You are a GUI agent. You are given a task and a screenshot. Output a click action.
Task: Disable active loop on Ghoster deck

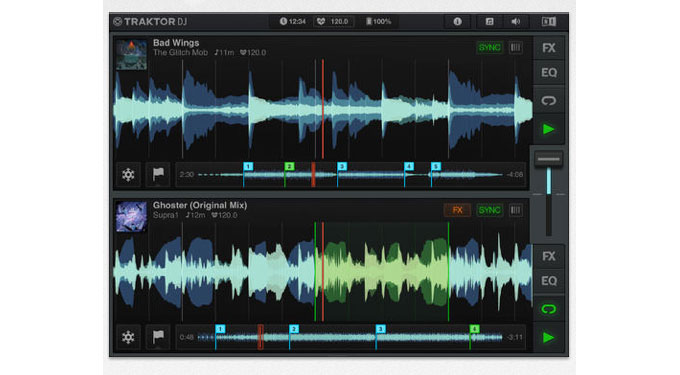point(549,309)
